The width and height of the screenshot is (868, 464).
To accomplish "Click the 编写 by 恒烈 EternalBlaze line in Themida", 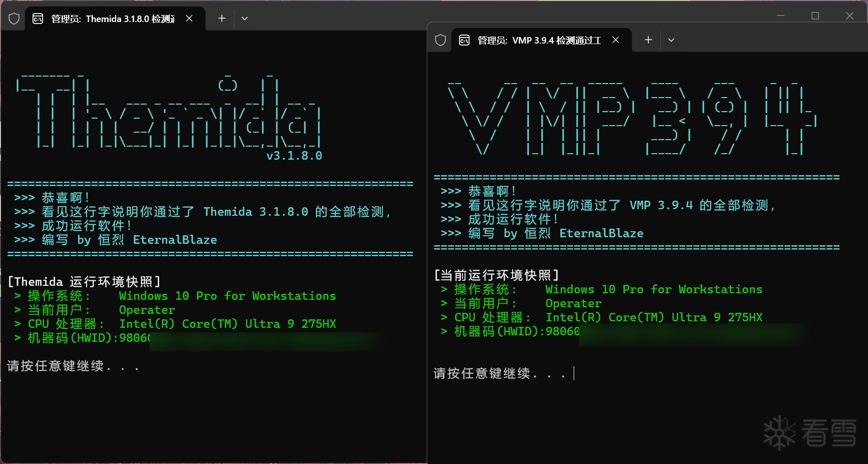I will 116,240.
